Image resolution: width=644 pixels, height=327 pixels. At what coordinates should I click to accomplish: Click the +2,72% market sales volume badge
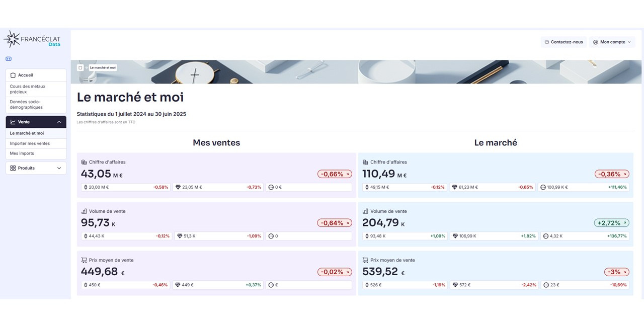[x=612, y=223]
